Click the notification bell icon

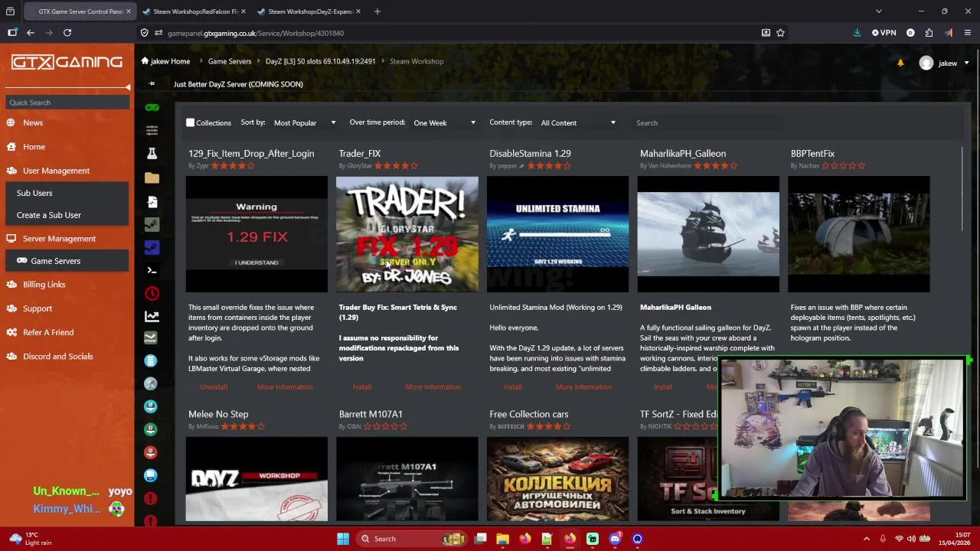click(900, 63)
